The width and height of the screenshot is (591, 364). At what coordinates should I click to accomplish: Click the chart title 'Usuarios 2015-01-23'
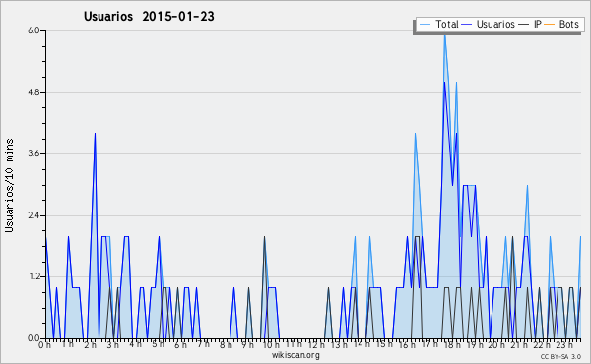click(x=149, y=17)
